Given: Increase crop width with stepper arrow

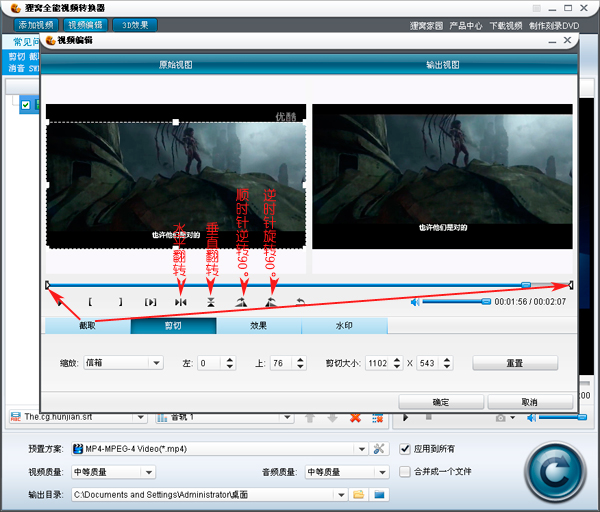Looking at the screenshot, I should pos(397,360).
